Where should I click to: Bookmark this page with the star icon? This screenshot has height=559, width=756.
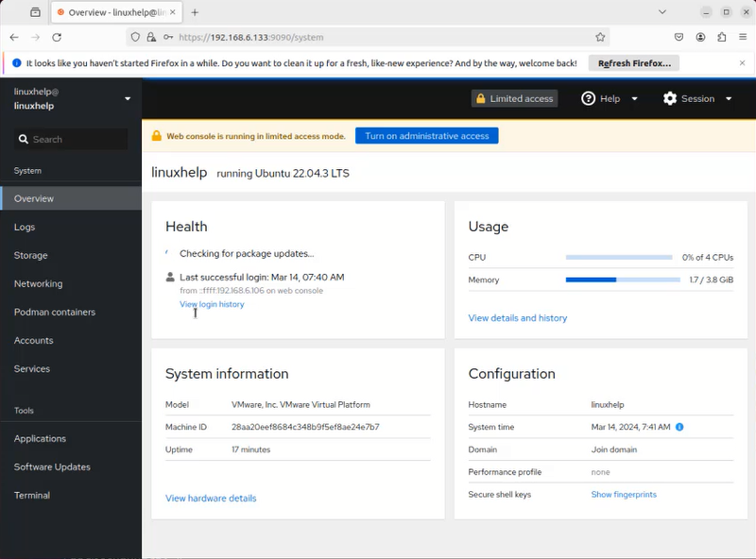tap(600, 37)
